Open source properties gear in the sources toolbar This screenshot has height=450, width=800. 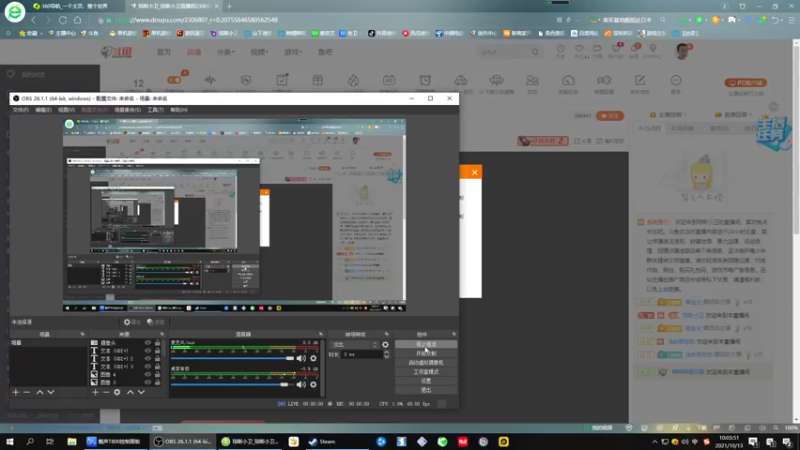pos(117,392)
